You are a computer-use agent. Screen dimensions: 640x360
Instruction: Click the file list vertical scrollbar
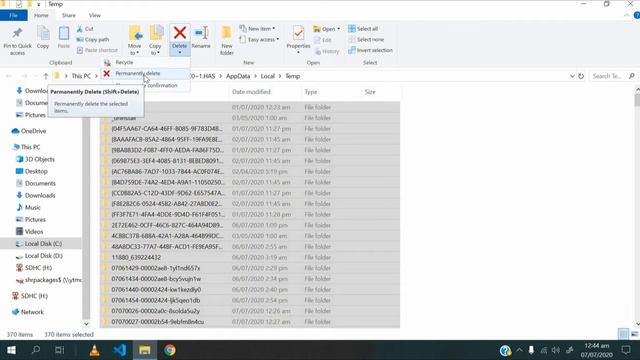coord(637,99)
